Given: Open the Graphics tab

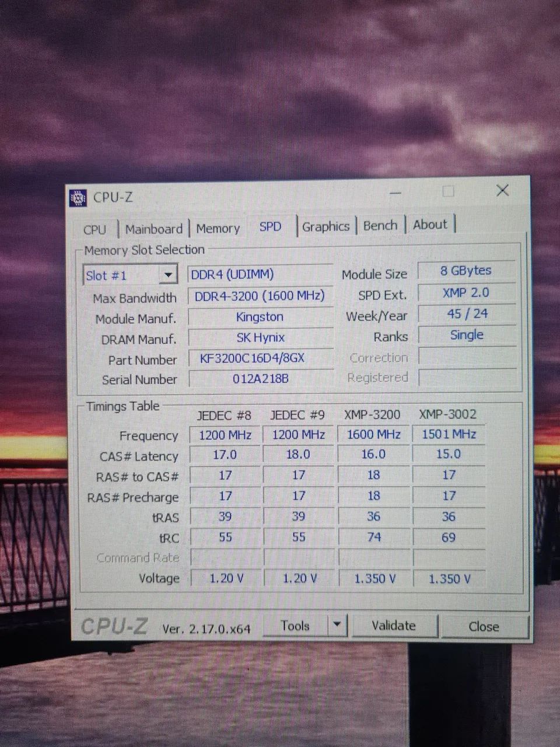Looking at the screenshot, I should click(325, 226).
